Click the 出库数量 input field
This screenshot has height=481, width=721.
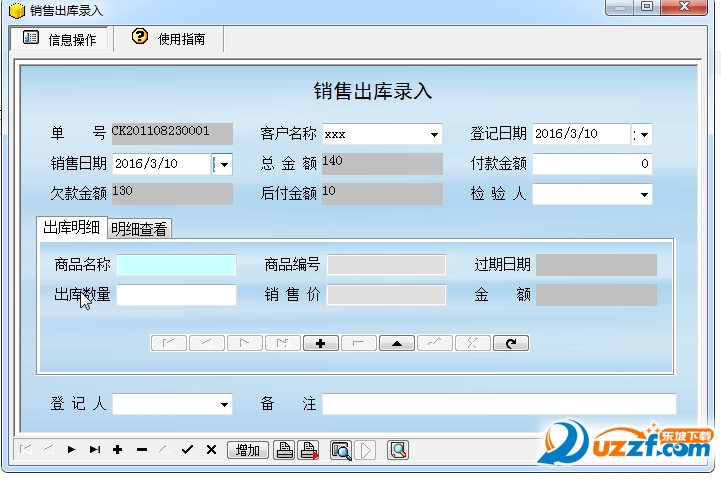[x=177, y=295]
